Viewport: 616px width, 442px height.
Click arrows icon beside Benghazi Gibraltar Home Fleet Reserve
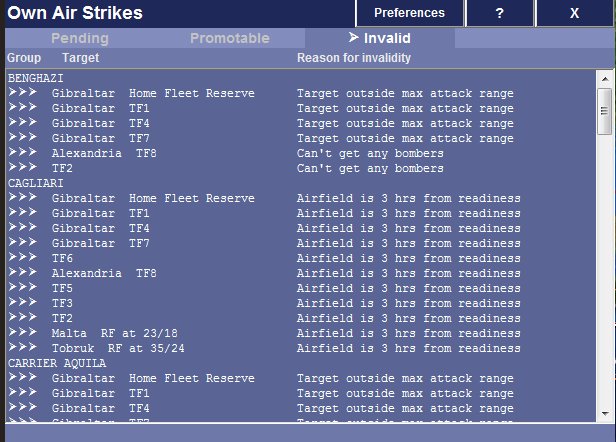pos(22,93)
